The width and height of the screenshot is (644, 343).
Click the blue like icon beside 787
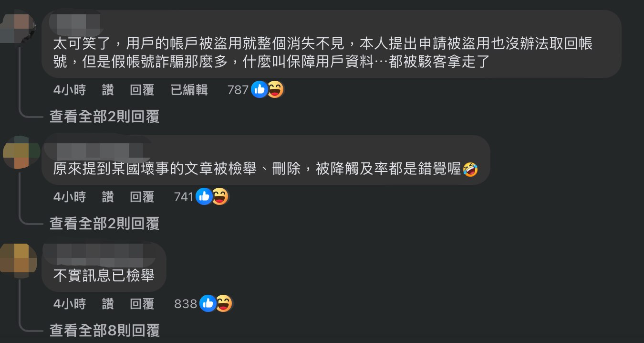pos(259,89)
